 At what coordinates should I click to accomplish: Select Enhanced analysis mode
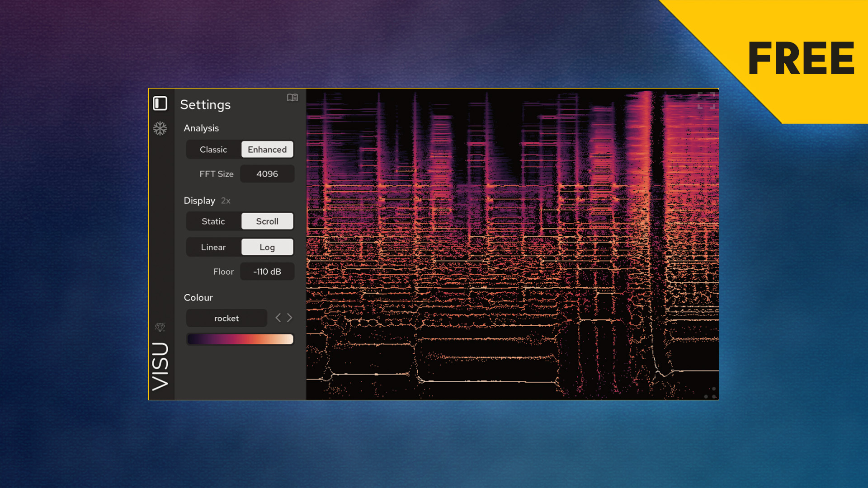pos(267,150)
